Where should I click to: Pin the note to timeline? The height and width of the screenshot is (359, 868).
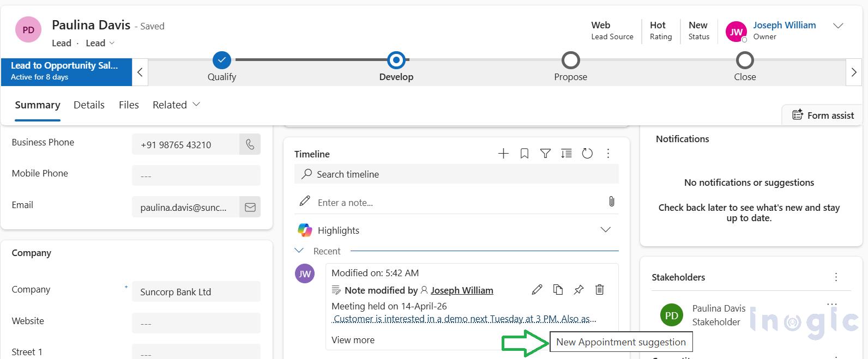(x=578, y=289)
